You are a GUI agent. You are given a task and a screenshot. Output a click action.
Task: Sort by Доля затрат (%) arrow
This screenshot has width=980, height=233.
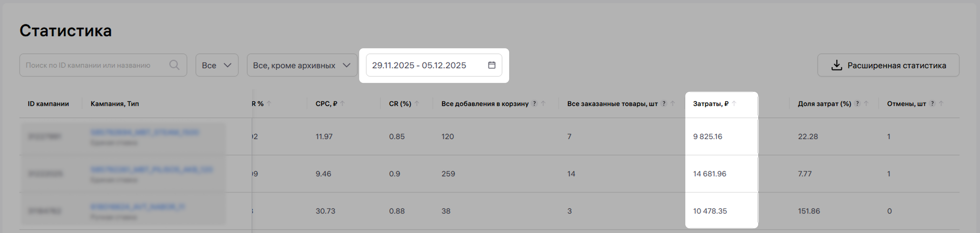point(866,104)
